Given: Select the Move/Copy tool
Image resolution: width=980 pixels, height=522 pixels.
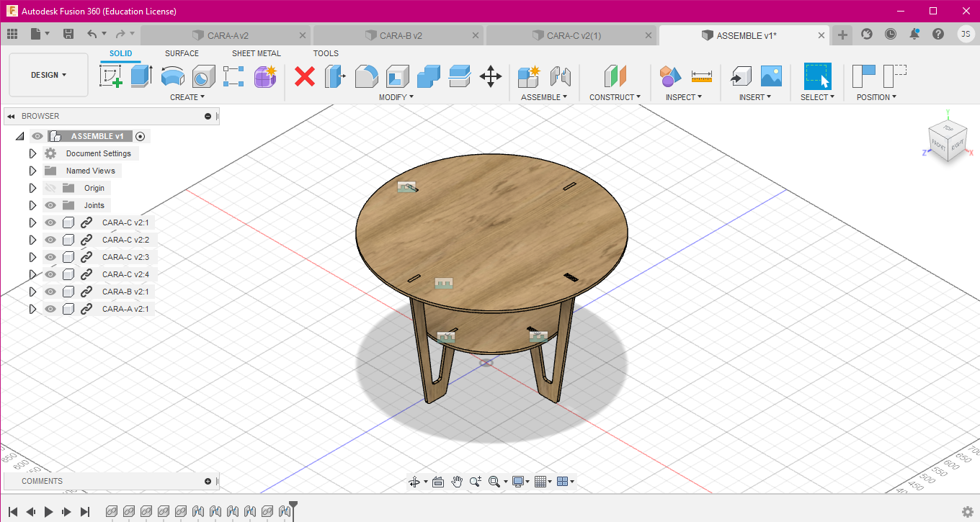Looking at the screenshot, I should (x=491, y=76).
